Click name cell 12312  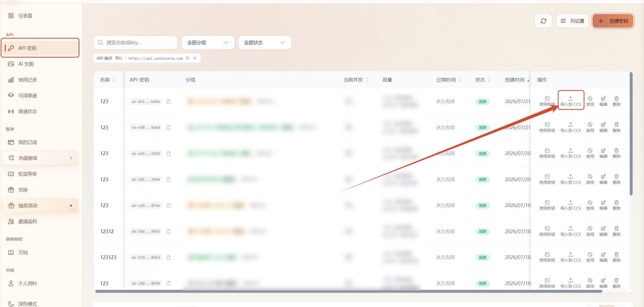(x=107, y=231)
